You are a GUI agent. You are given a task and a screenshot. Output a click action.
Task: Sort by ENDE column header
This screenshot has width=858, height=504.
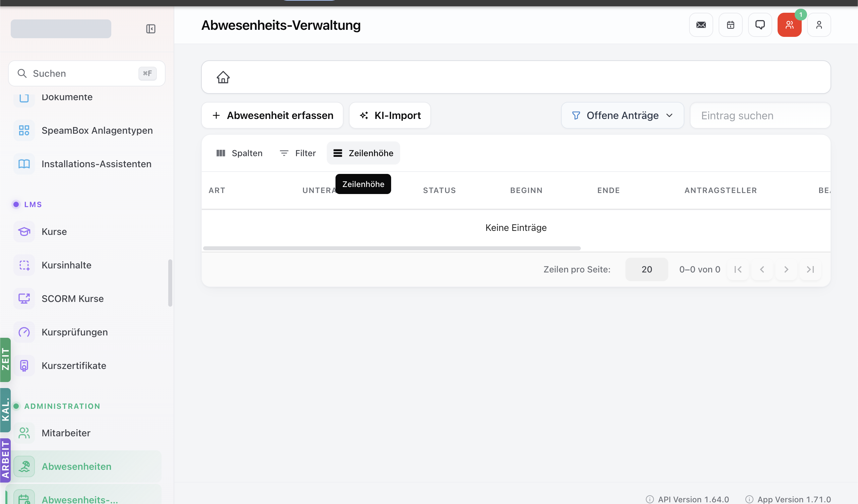point(608,190)
